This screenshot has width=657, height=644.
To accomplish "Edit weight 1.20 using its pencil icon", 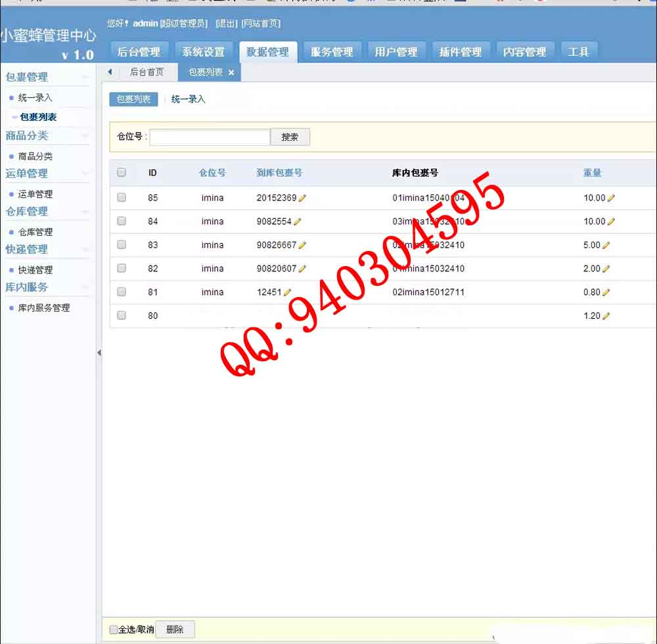I will pos(606,316).
